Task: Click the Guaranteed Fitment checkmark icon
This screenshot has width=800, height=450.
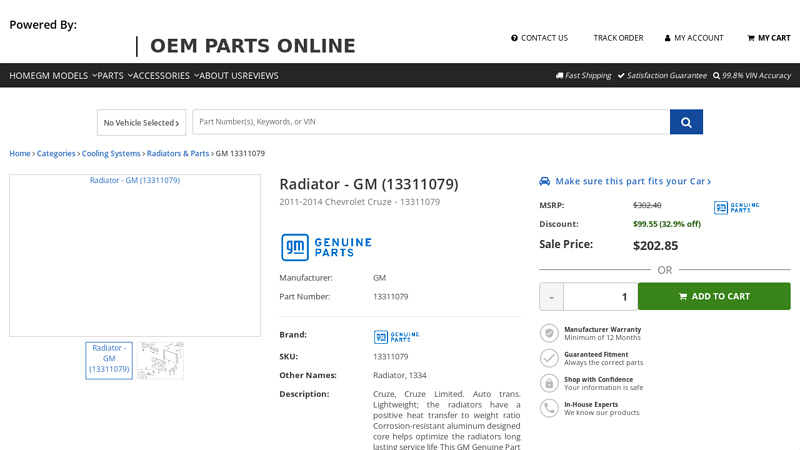Action: click(x=549, y=358)
